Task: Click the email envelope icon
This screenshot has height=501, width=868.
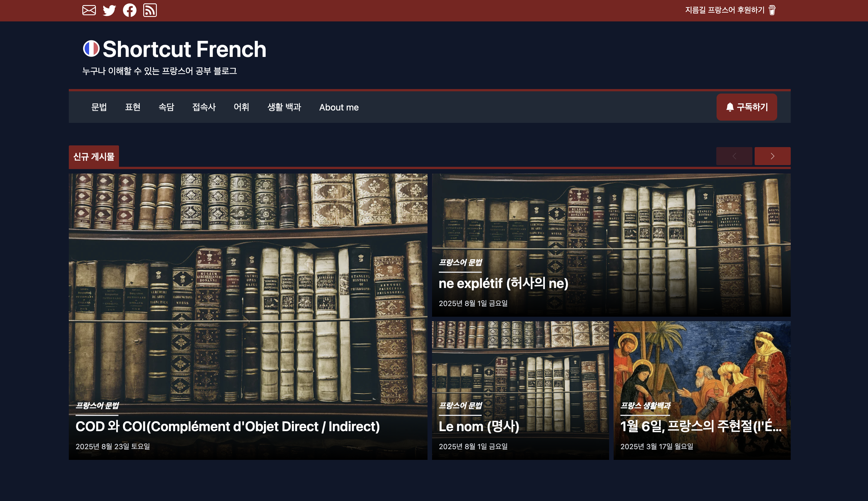Action: click(x=89, y=10)
